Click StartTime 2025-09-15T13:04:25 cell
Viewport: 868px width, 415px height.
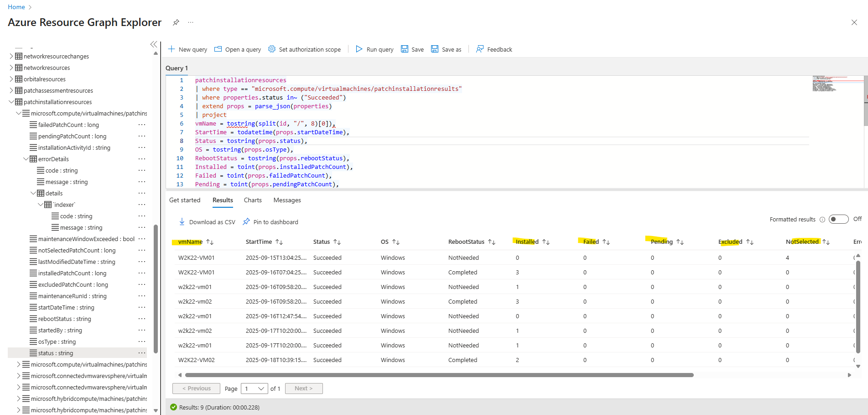276,257
